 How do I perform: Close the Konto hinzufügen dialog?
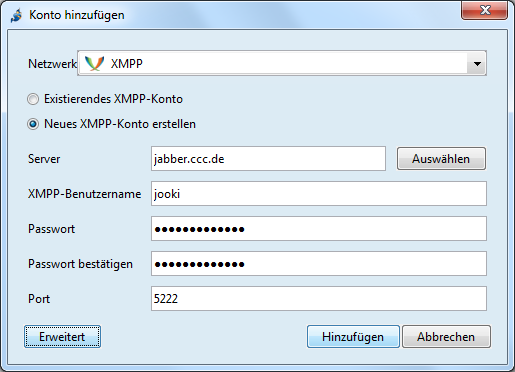[484, 10]
